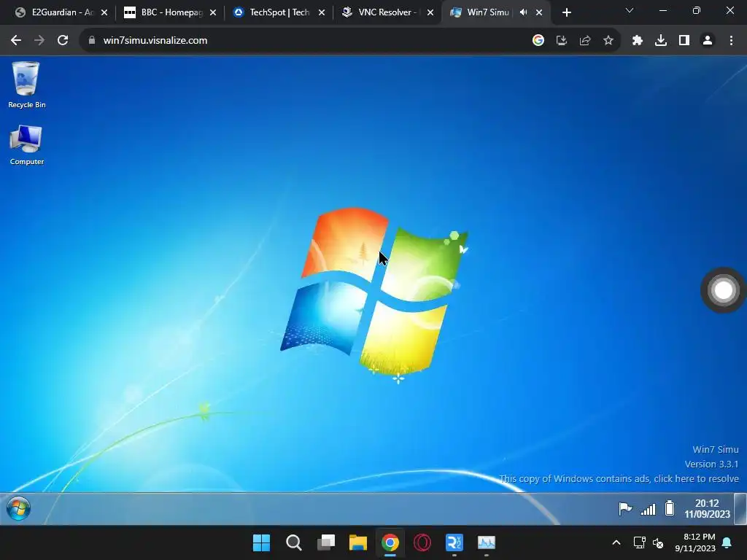Expand the tab search chevron

[630, 10]
